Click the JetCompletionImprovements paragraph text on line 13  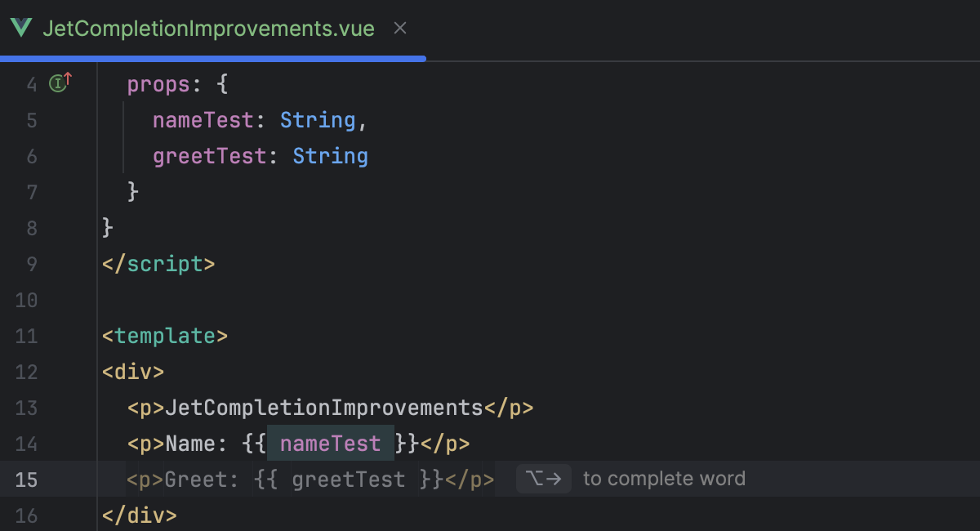pos(327,407)
